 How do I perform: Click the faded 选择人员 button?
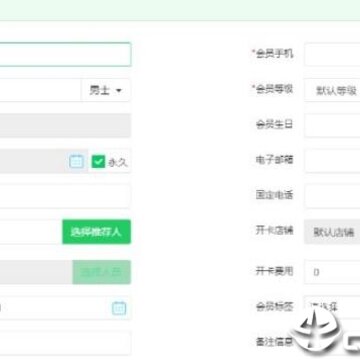(x=102, y=272)
